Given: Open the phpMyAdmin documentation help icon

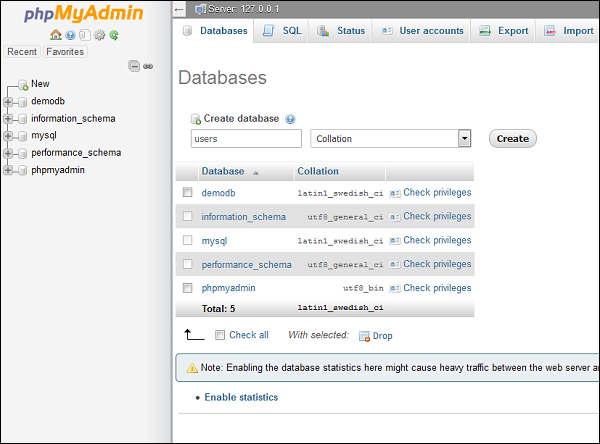Looking at the screenshot, I should click(x=71, y=35).
